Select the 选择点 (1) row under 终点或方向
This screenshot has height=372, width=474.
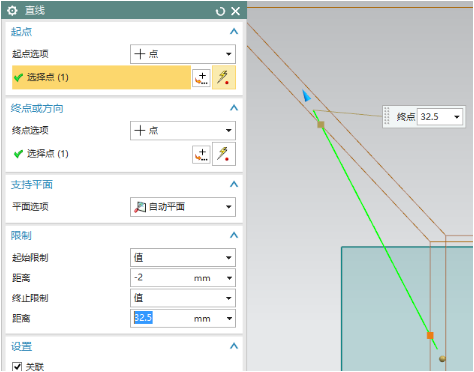pyautogui.click(x=101, y=154)
